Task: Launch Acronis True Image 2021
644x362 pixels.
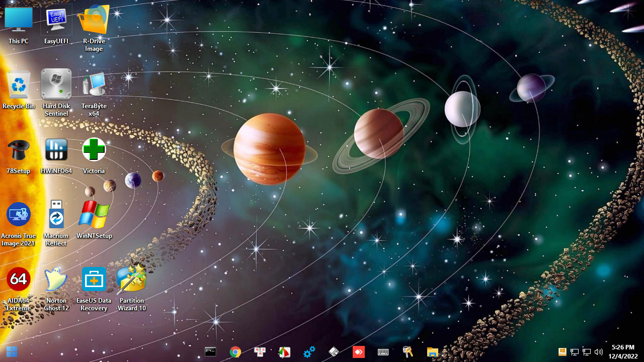Action: [x=19, y=224]
